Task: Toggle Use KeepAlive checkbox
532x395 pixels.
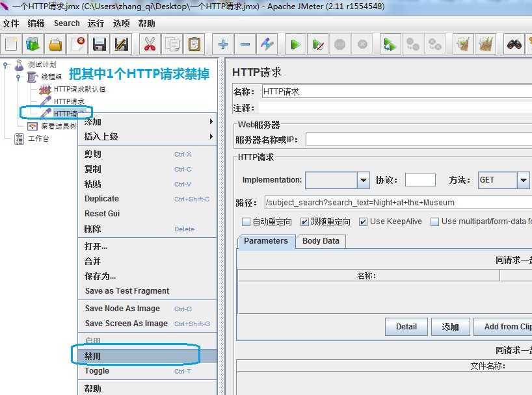Action: point(363,222)
